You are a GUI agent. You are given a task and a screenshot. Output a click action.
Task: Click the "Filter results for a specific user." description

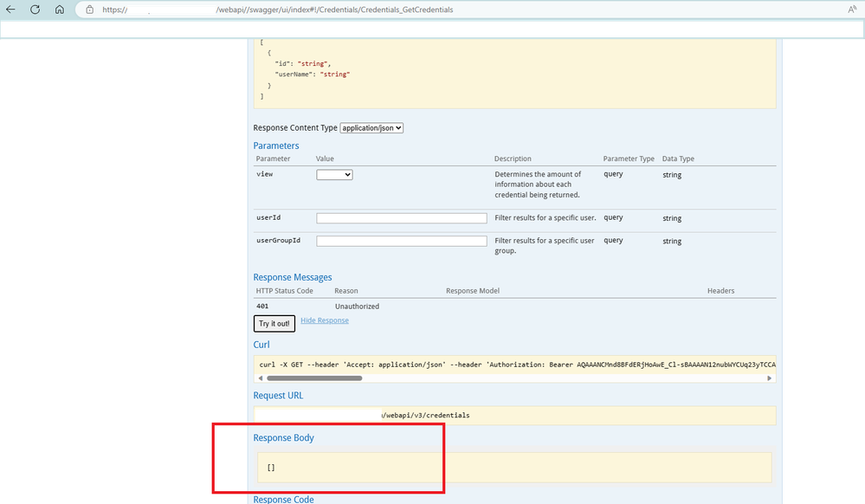[x=545, y=218]
